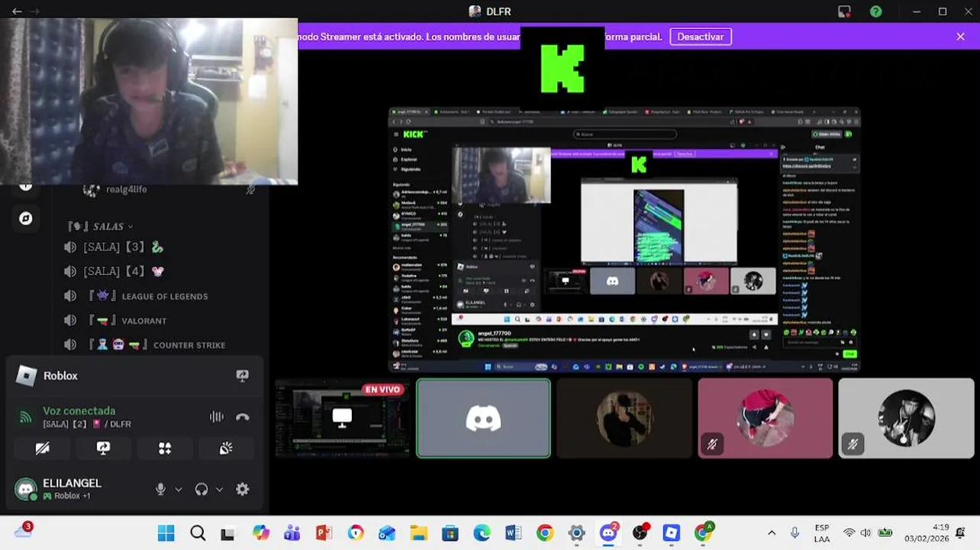The image size is (980, 550).
Task: Click the Roblox game icon in activity panel
Action: click(27, 375)
